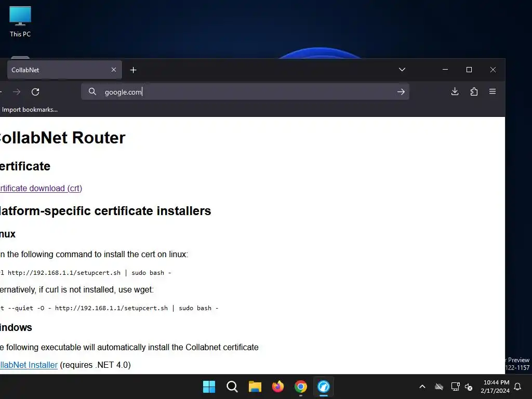Click the CollabNet Router heading
Screen dimensions: 532x399
coord(62,138)
